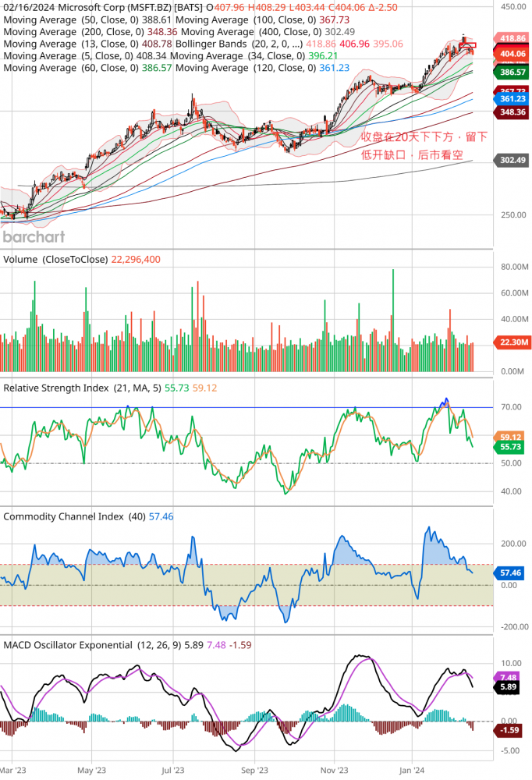Click the blue 57.46 CCI axis tag
Image resolution: width=532 pixels, height=780 pixels.
pos(509,573)
